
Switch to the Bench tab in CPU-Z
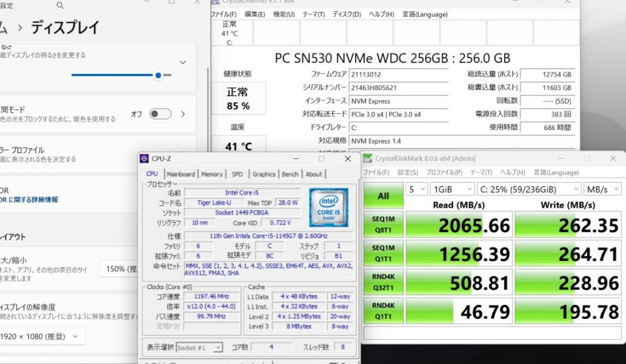pyautogui.click(x=290, y=174)
